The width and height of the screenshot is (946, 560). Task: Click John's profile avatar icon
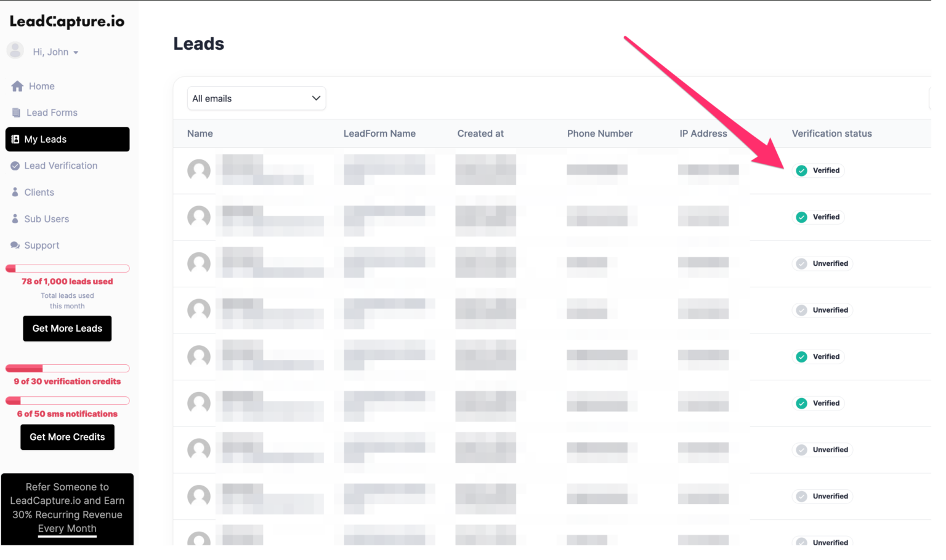(15, 50)
